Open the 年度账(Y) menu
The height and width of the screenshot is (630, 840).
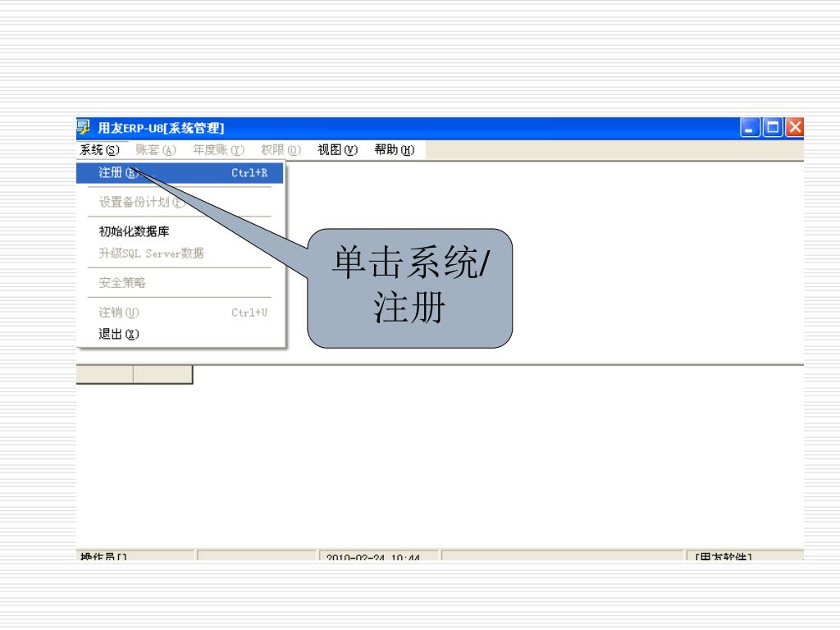[218, 150]
